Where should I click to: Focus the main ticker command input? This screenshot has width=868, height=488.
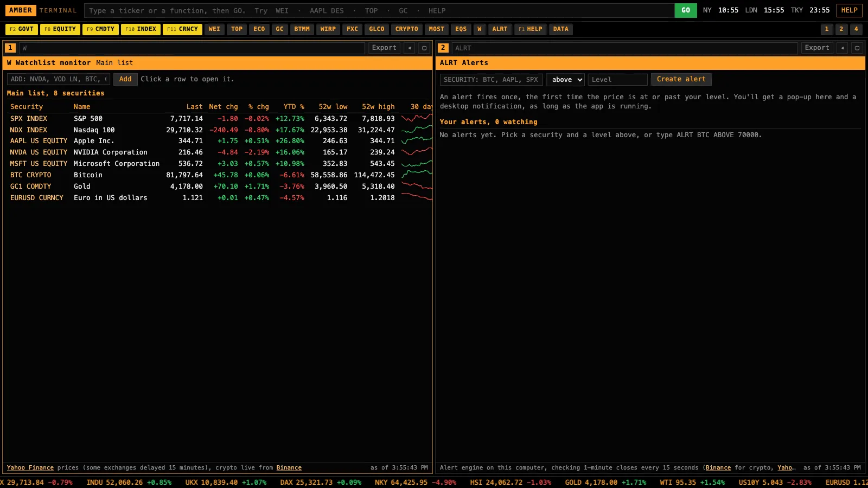pyautogui.click(x=379, y=10)
